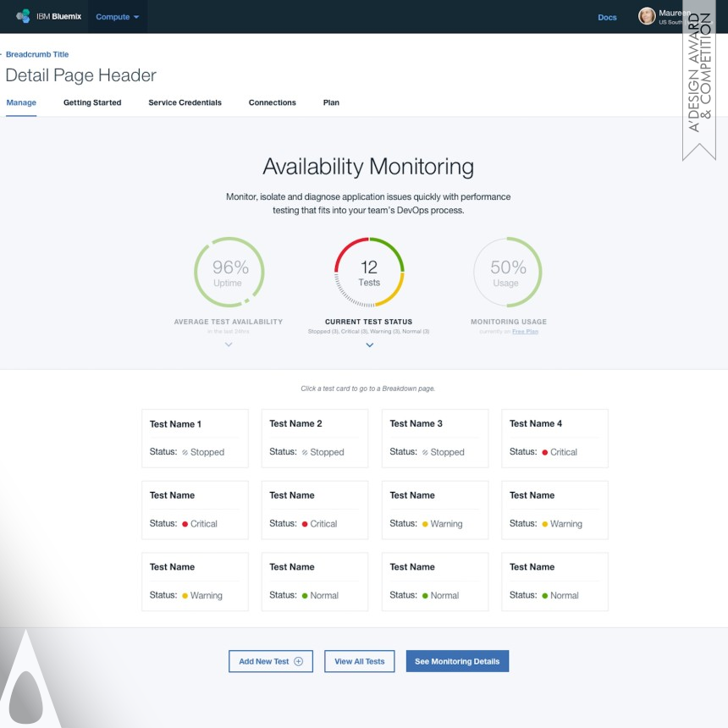
Task: Click the 12 Tests status ring
Action: click(x=368, y=271)
